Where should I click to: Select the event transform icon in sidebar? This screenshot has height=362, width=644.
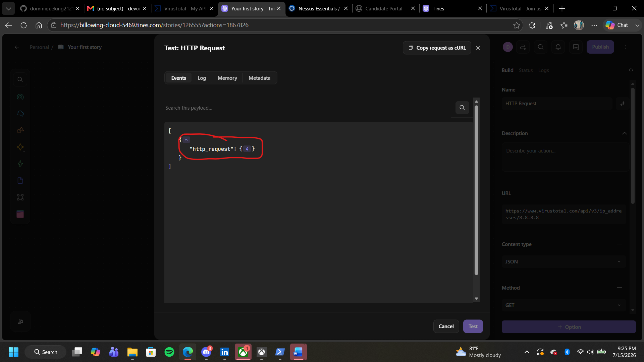pos(20,130)
